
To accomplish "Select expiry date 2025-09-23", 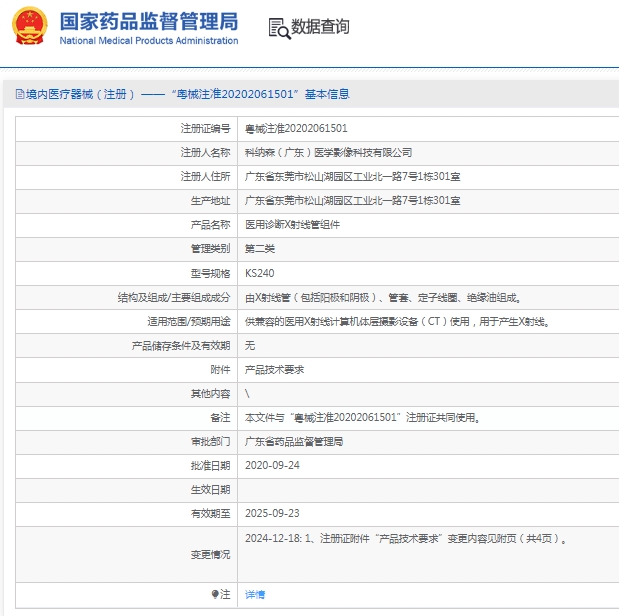I will pos(272,513).
